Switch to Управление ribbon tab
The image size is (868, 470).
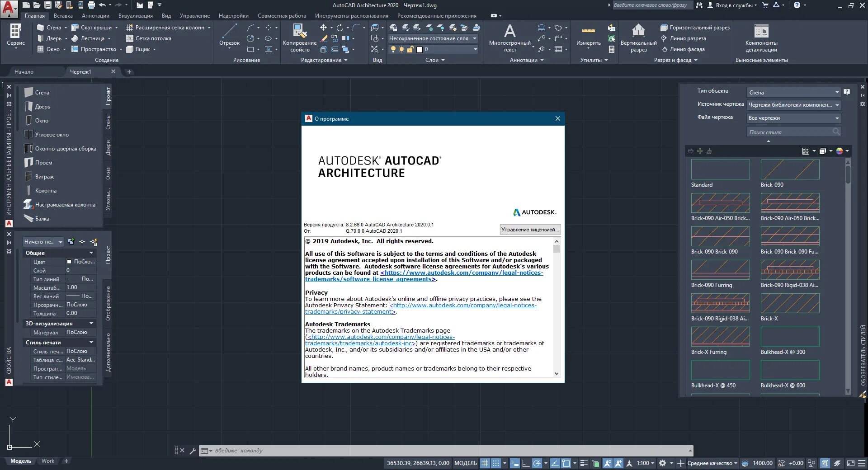[195, 16]
